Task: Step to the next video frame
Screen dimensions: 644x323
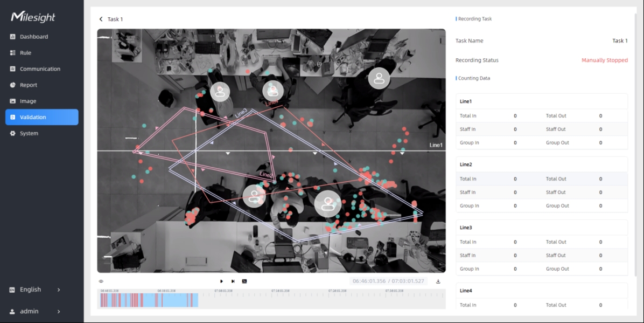Action: tap(233, 281)
